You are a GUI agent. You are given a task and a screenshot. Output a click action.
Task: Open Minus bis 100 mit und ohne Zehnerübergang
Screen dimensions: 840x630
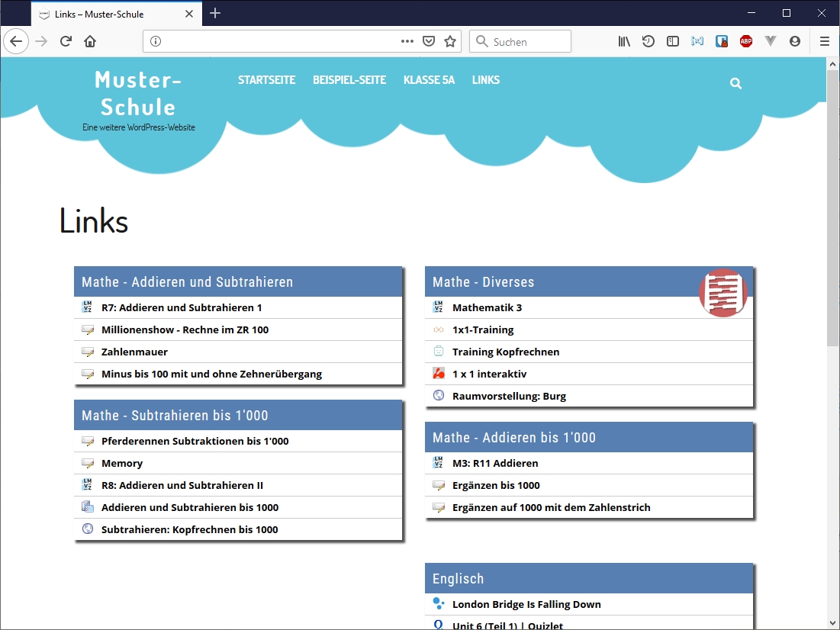point(211,374)
